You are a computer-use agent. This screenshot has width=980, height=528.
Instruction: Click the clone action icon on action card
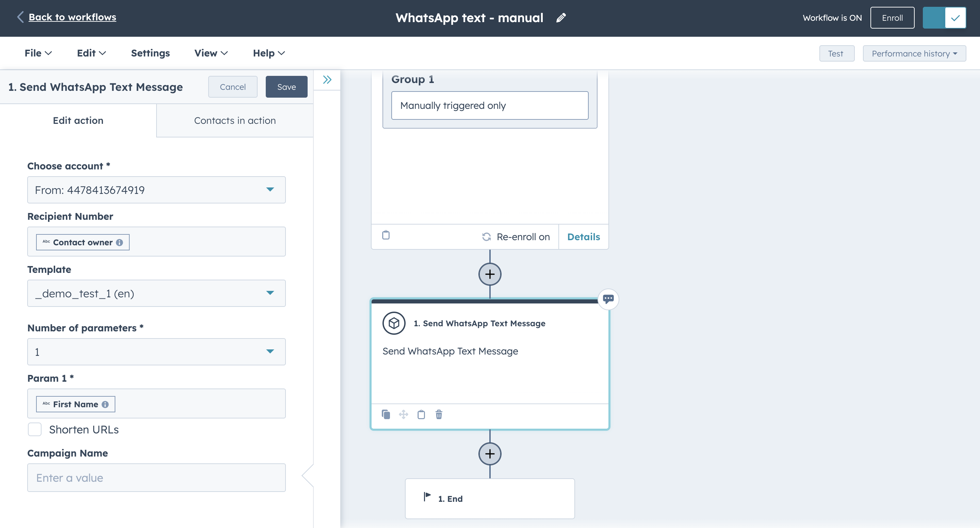[386, 414]
